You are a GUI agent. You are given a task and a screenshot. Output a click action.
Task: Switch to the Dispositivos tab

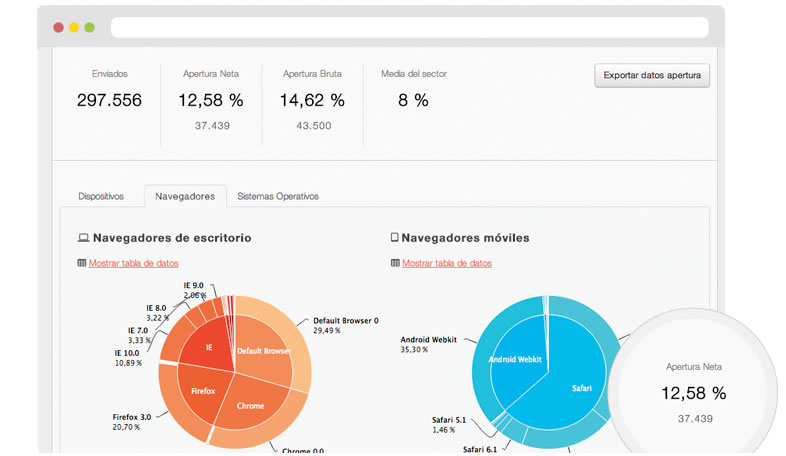click(x=101, y=196)
